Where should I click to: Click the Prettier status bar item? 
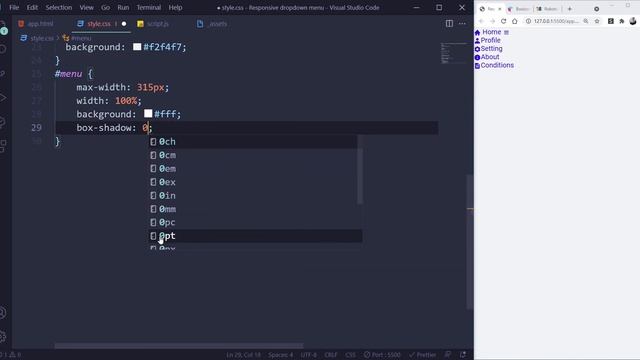pos(422,355)
